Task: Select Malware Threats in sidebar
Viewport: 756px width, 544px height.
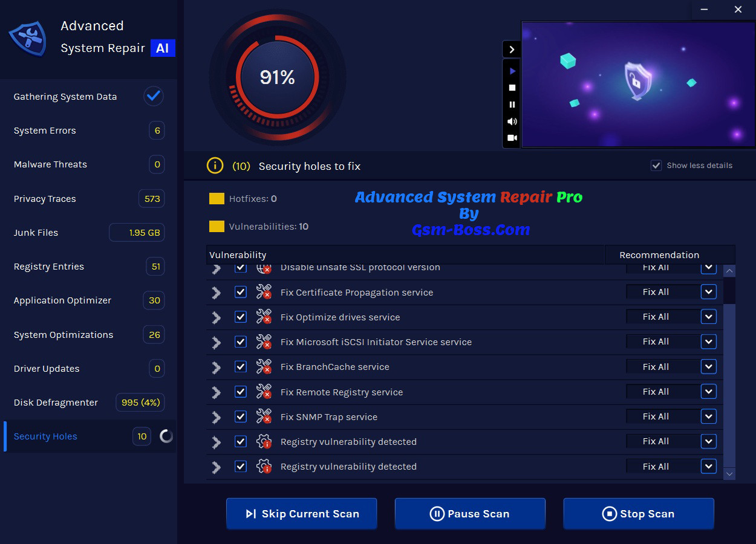Action: [88, 164]
